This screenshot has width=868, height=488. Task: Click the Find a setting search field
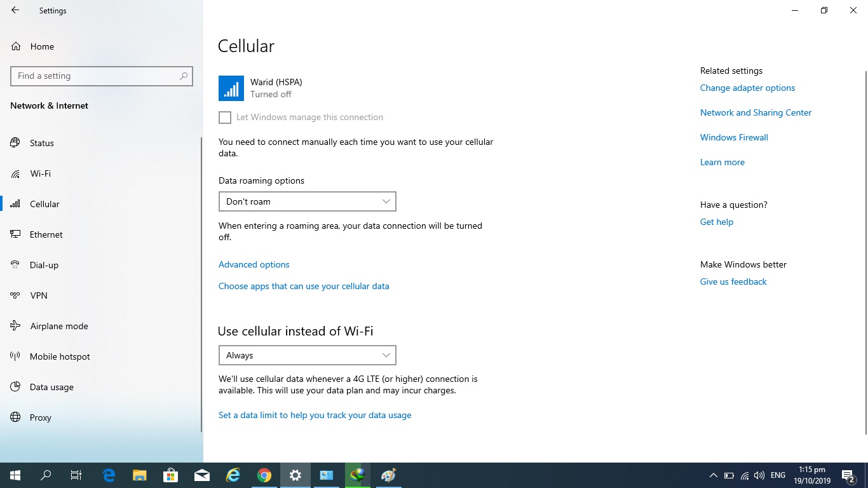(x=95, y=76)
